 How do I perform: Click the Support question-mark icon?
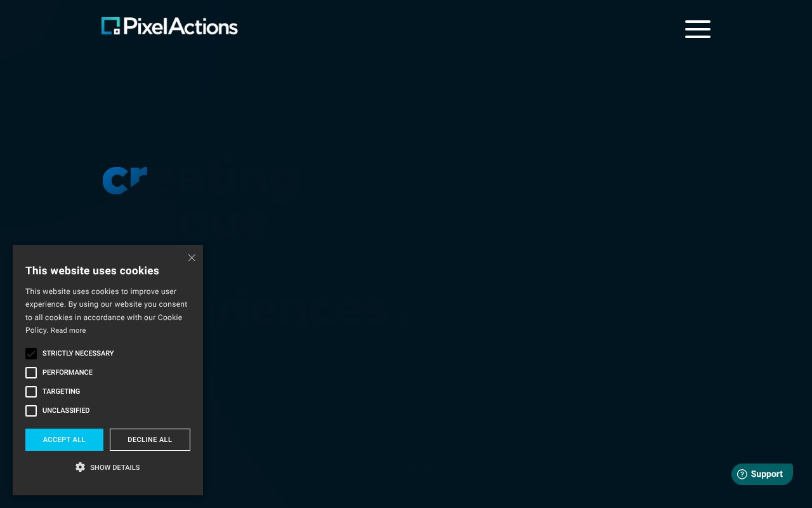click(742, 474)
